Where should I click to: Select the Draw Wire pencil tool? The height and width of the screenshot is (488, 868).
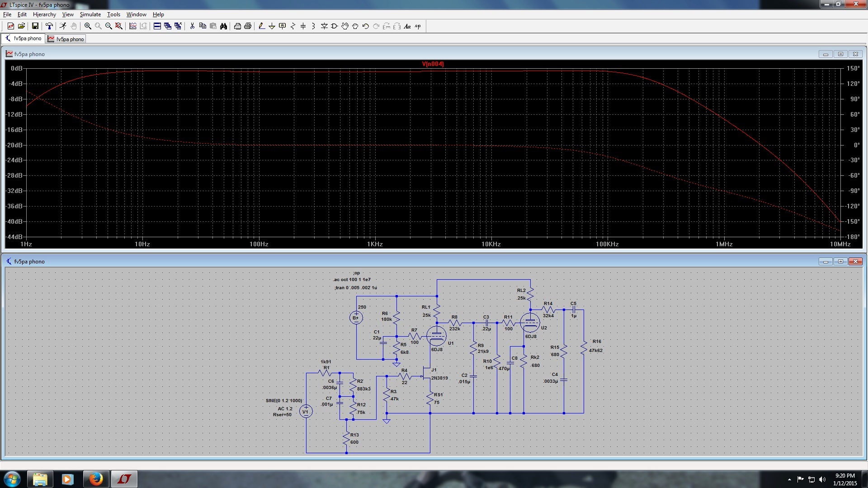click(x=261, y=26)
